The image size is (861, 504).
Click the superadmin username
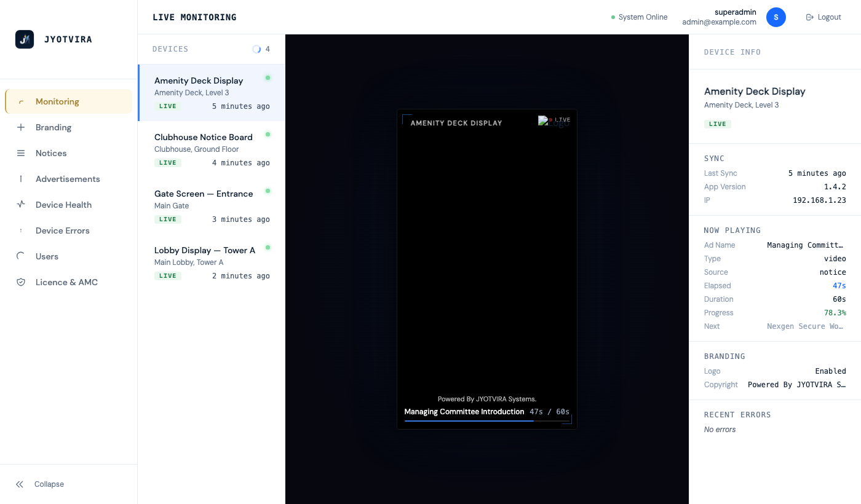click(x=736, y=12)
